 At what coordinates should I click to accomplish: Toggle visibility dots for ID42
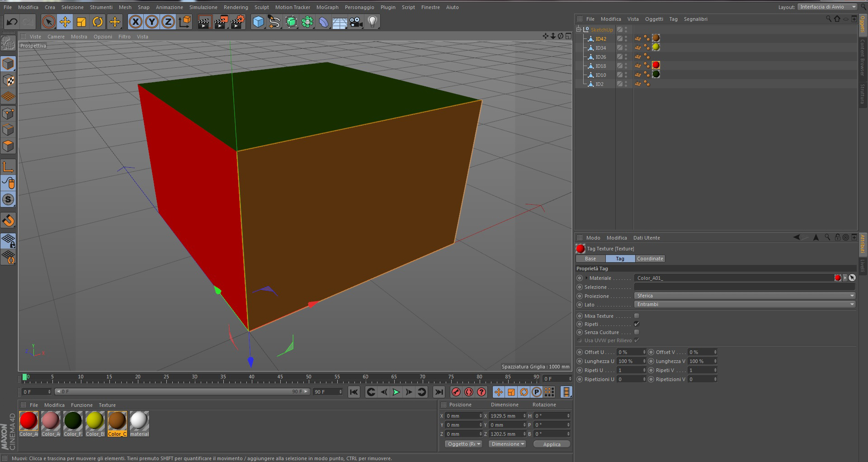coord(626,38)
